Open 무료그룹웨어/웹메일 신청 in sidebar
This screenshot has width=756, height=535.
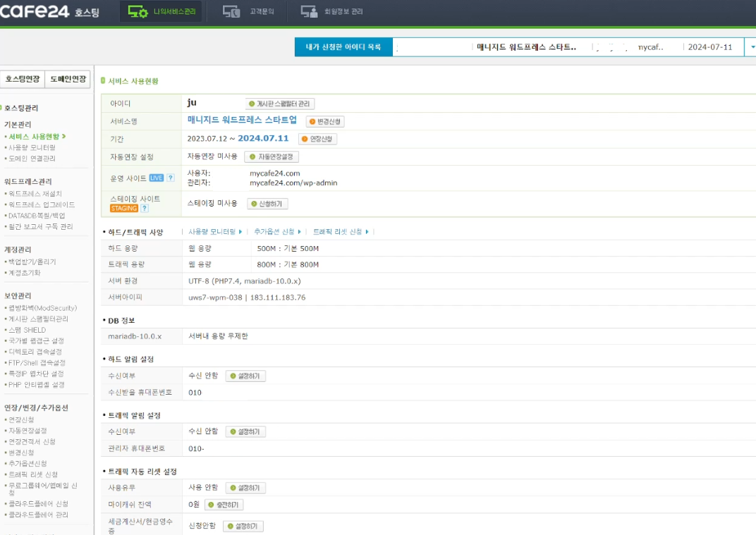[x=42, y=488]
